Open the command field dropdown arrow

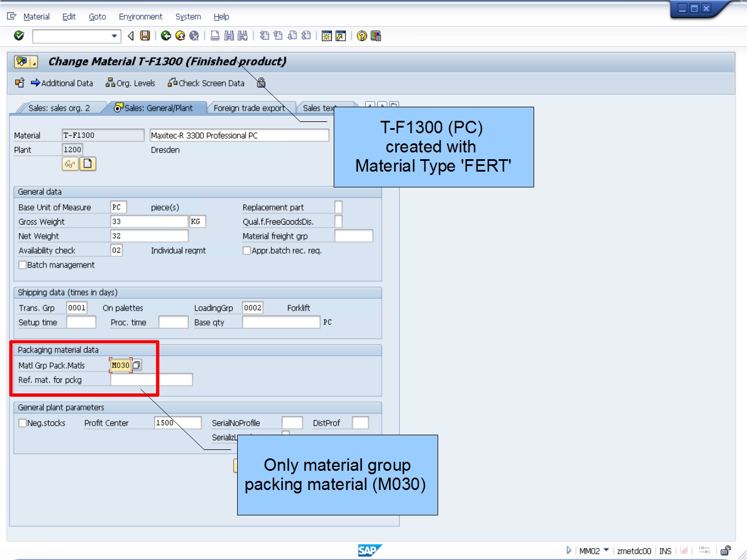click(x=115, y=36)
